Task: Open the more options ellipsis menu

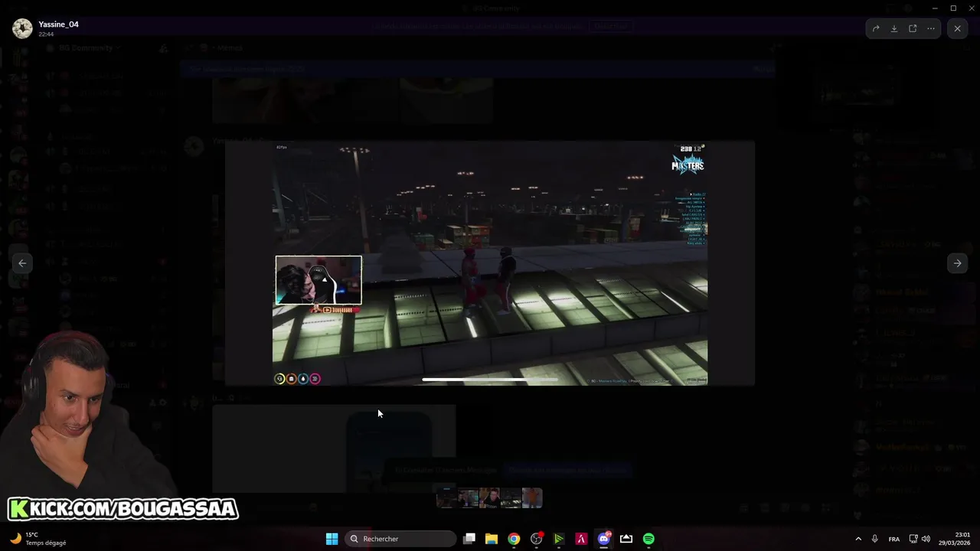Action: pyautogui.click(x=931, y=28)
